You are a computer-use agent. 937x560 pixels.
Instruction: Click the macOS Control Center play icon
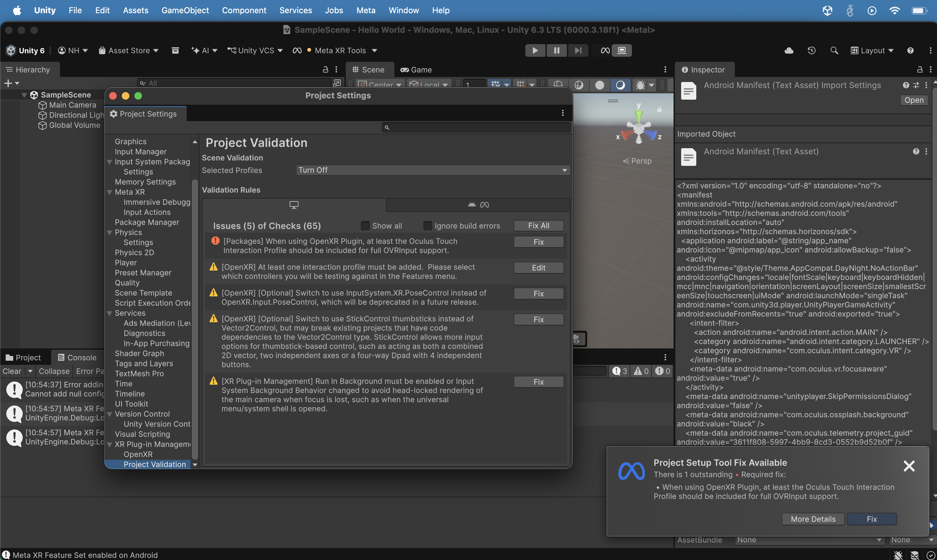click(872, 11)
